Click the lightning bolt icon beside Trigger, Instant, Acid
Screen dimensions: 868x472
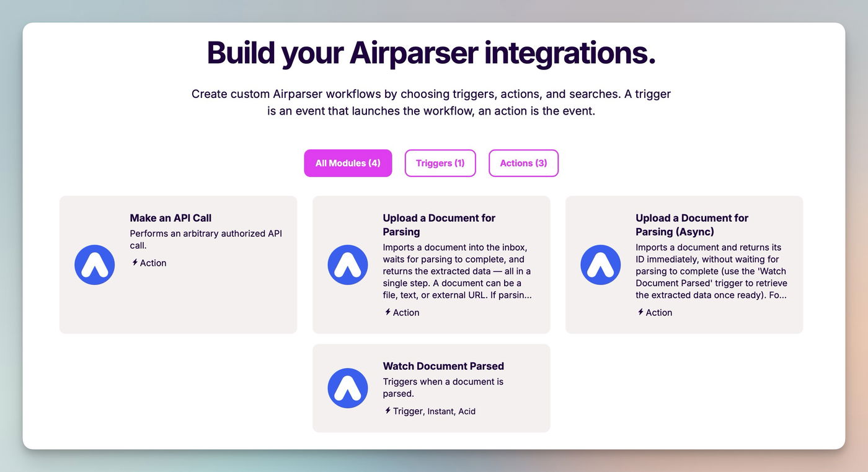[387, 411]
